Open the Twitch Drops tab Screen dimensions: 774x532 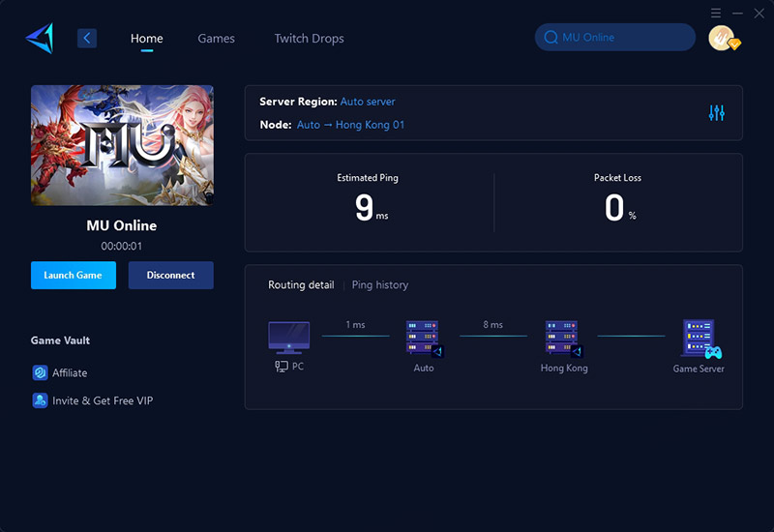[x=309, y=39]
